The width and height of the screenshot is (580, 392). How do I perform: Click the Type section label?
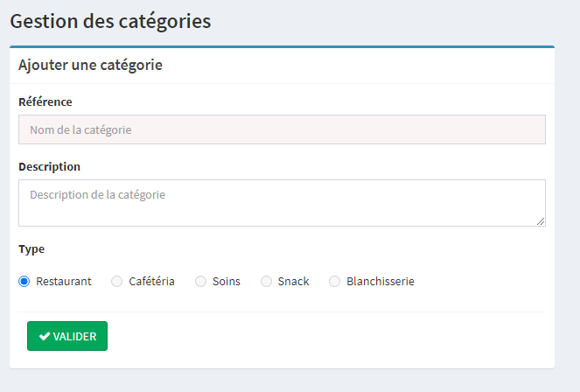pyautogui.click(x=31, y=249)
